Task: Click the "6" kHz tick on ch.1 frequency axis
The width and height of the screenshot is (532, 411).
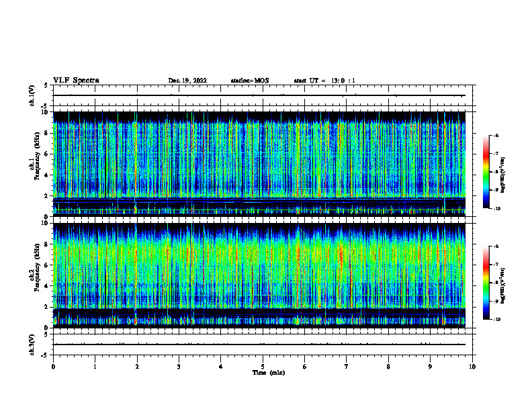Action: click(47, 154)
